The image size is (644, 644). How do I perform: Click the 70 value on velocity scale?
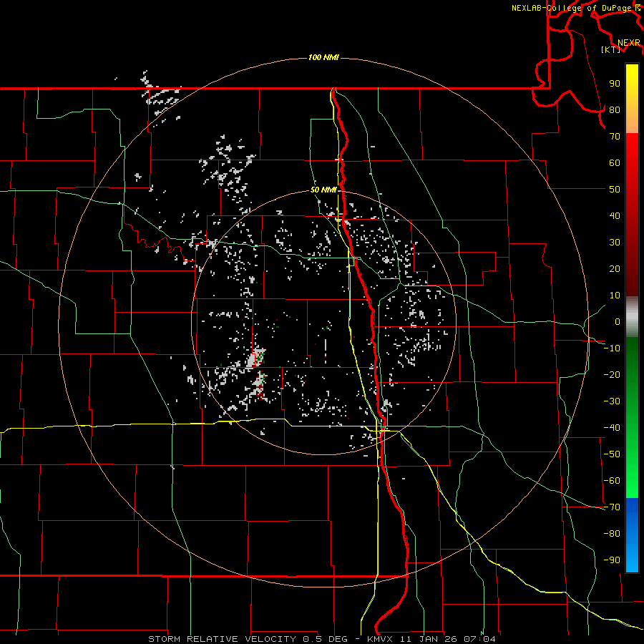click(x=615, y=137)
